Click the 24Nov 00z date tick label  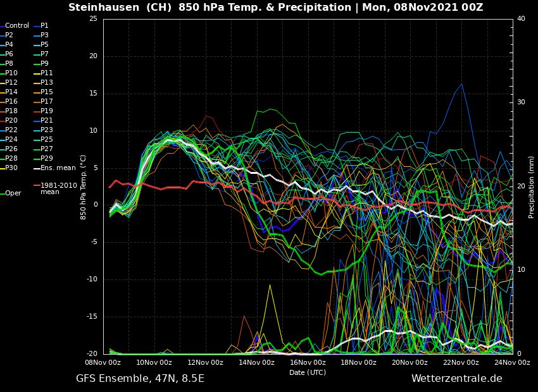click(x=511, y=363)
